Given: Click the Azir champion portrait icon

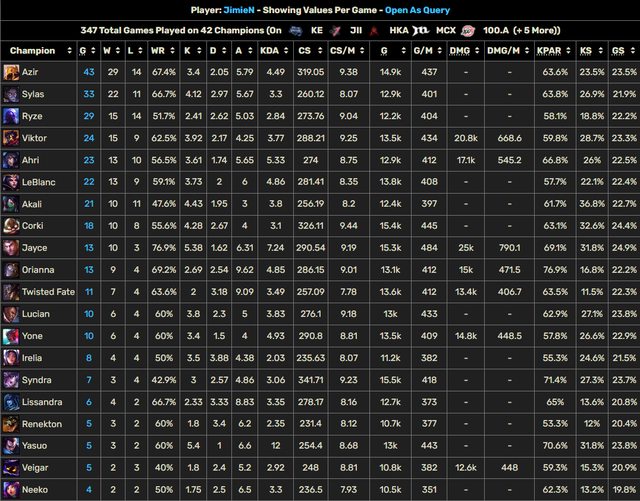Looking at the screenshot, I should [x=11, y=72].
